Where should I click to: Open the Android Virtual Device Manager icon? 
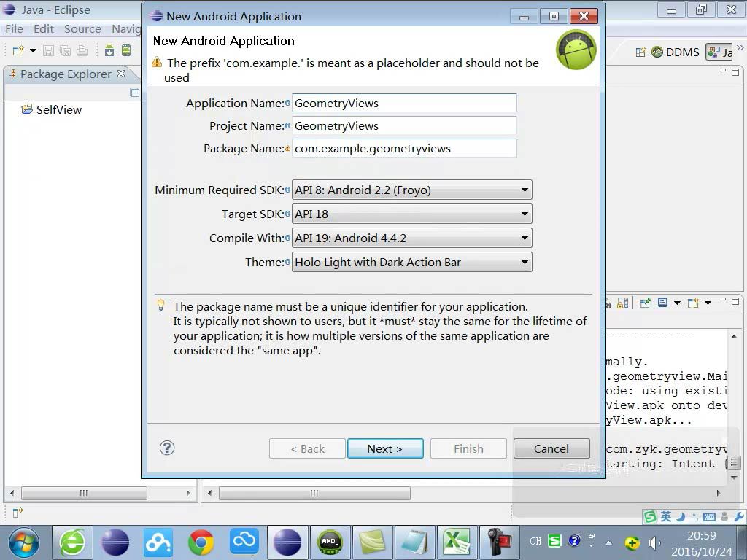(x=125, y=50)
